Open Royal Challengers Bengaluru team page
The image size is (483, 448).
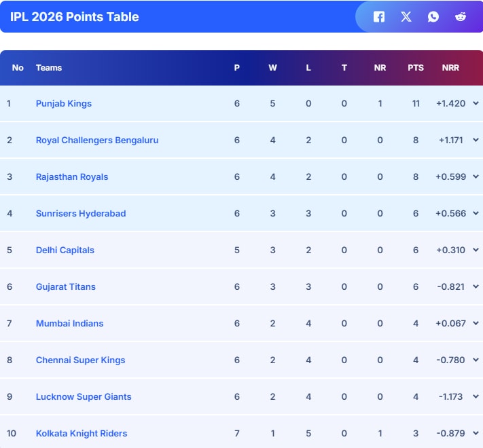[97, 141]
